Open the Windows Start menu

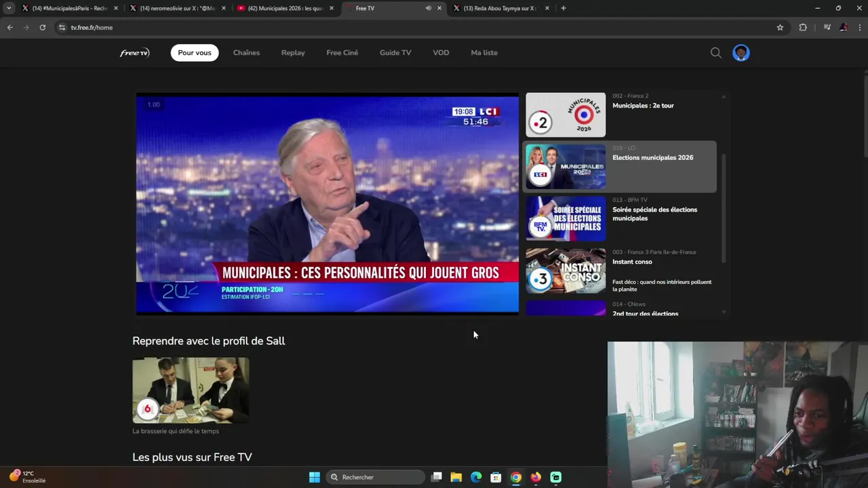pos(315,477)
